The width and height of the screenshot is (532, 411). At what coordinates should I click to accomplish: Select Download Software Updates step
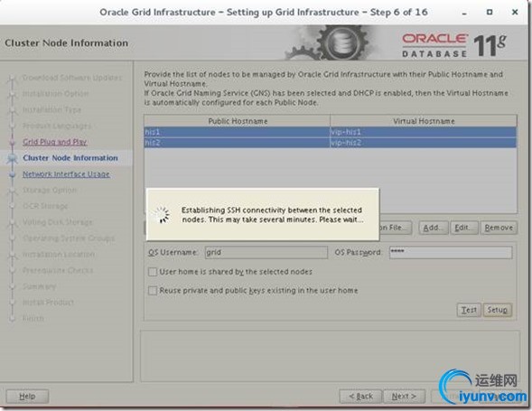pos(72,78)
